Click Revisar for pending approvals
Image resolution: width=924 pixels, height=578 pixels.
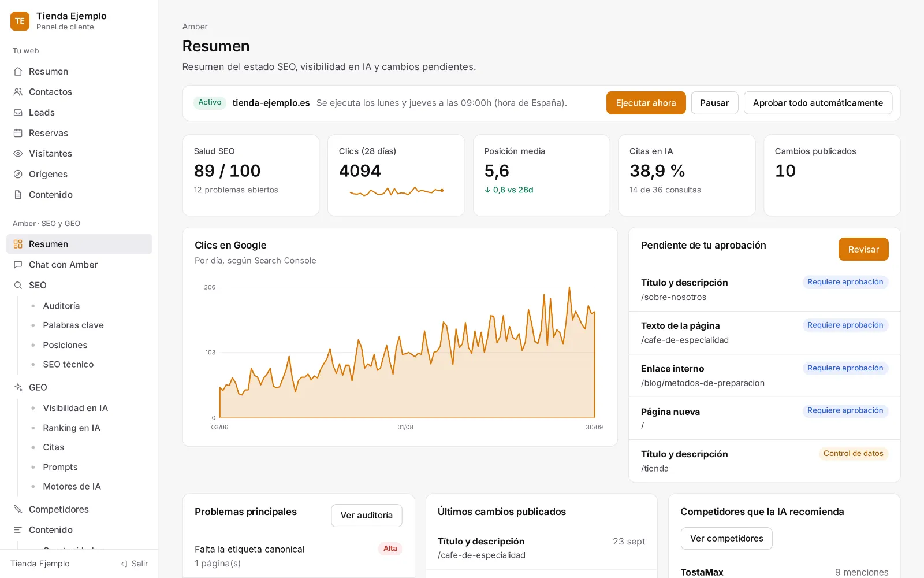click(x=863, y=249)
